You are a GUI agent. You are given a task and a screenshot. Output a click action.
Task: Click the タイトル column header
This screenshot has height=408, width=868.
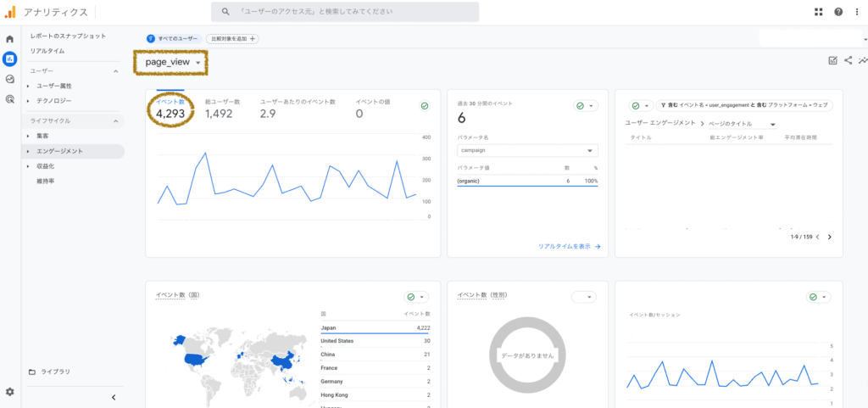[x=641, y=137]
